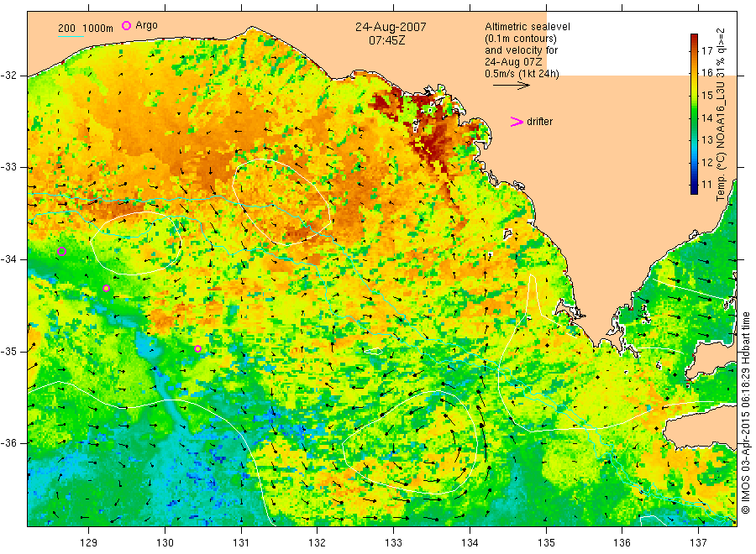Select the Argo float marker near 129.2E, 34.3S
Image resolution: width=756 pixels, height=554 pixels.
point(106,289)
